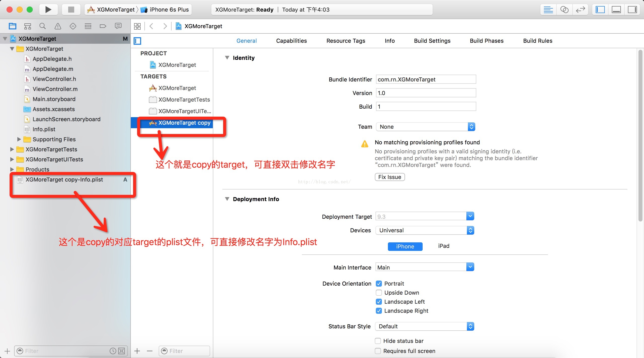Toggle the Utilities inspector panel
The height and width of the screenshot is (358, 644).
coord(632,10)
